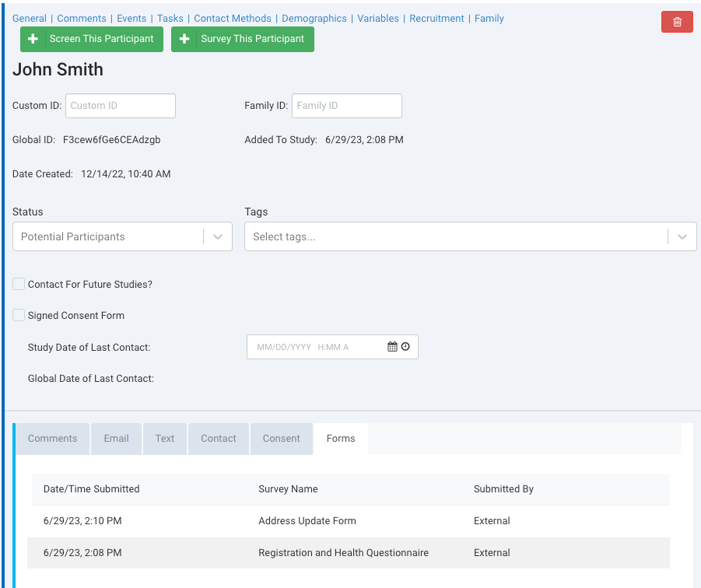Enable Contact For Future Studies checkbox
This screenshot has height=588, width=701.
[x=19, y=285]
